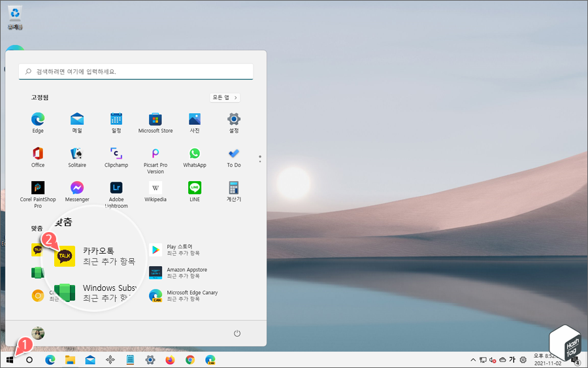
Task: Open Mail from the taskbar
Action: coord(90,360)
